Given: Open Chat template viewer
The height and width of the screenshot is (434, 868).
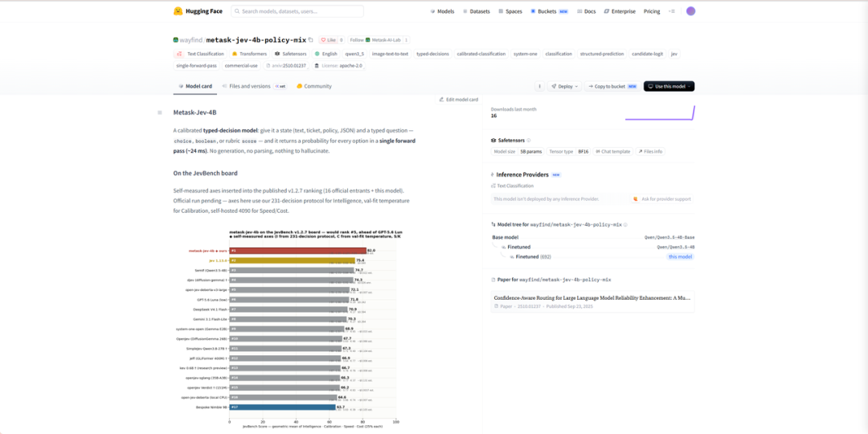Looking at the screenshot, I should pos(612,151).
